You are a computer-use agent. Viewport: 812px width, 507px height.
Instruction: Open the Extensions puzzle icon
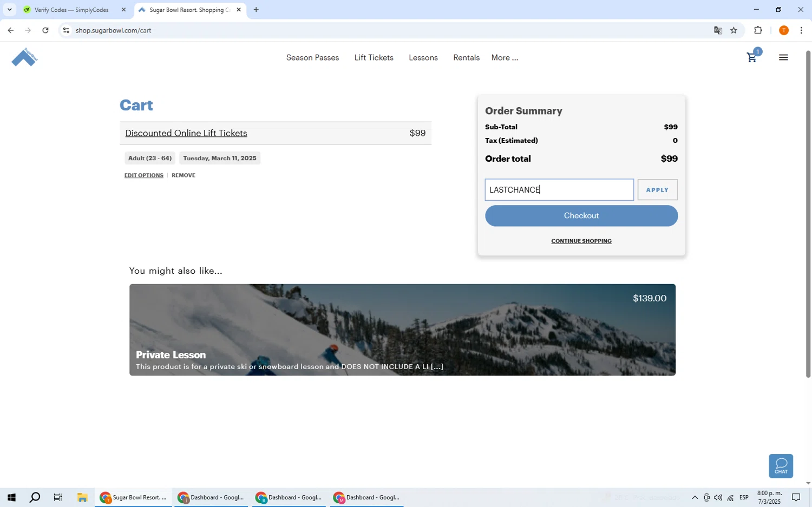758,30
